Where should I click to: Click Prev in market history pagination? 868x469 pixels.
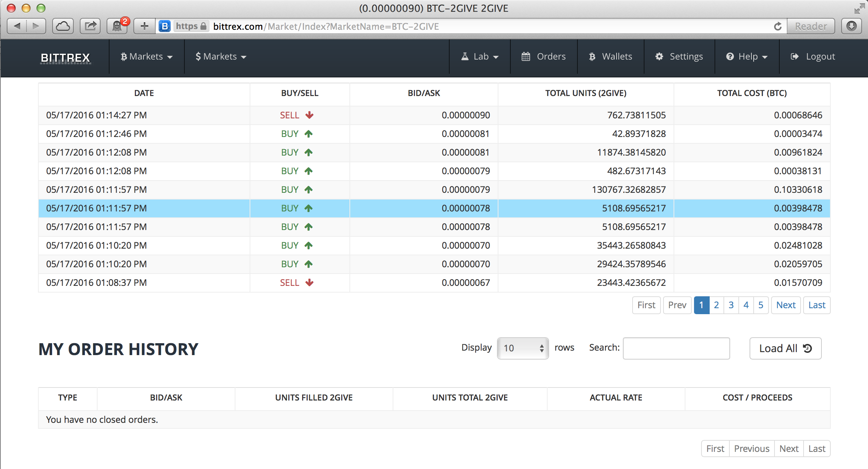677,305
